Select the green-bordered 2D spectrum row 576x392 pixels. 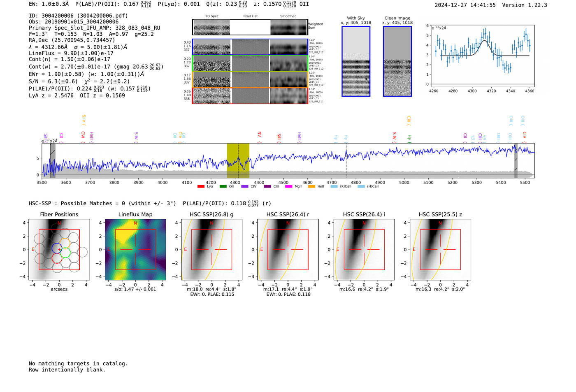(x=250, y=63)
